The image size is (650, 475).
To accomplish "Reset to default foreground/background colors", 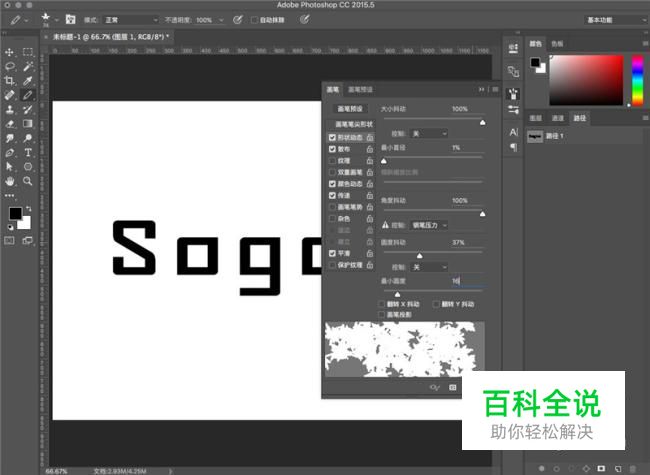I will (10, 227).
